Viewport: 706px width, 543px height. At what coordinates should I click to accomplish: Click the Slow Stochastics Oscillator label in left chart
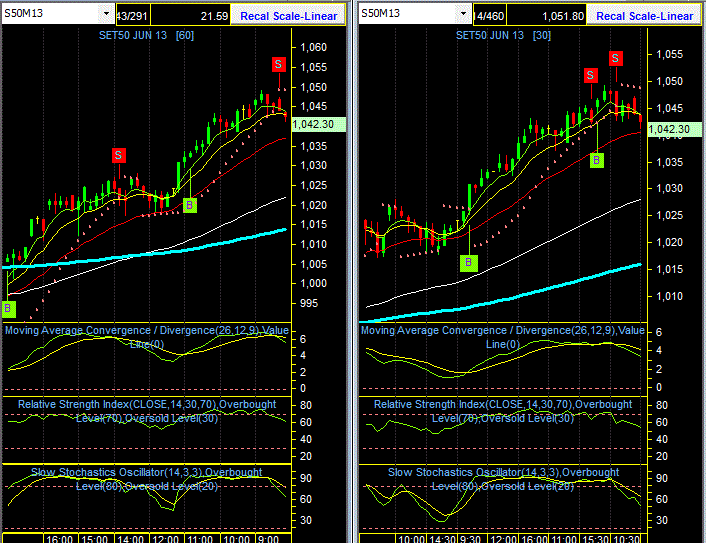[147, 479]
